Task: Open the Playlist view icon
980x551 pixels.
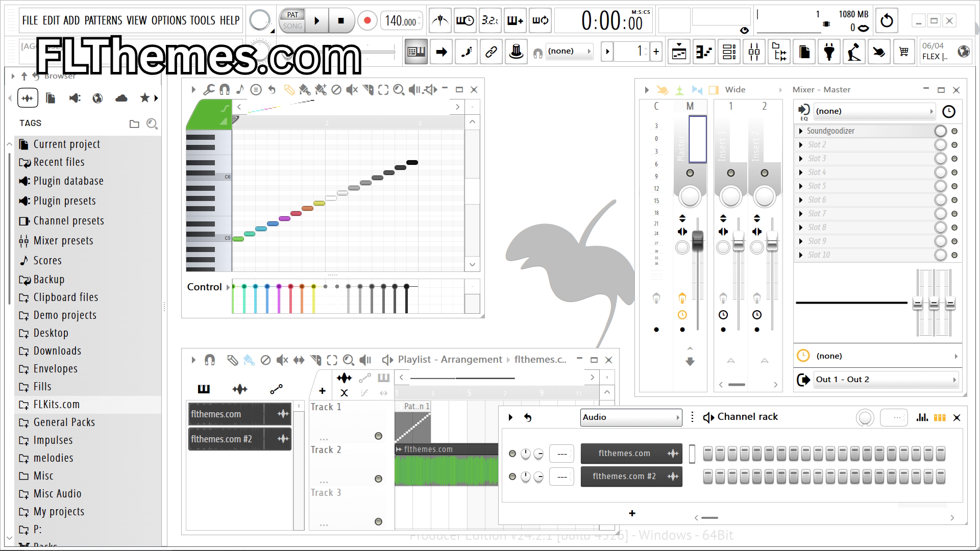Action: (679, 52)
